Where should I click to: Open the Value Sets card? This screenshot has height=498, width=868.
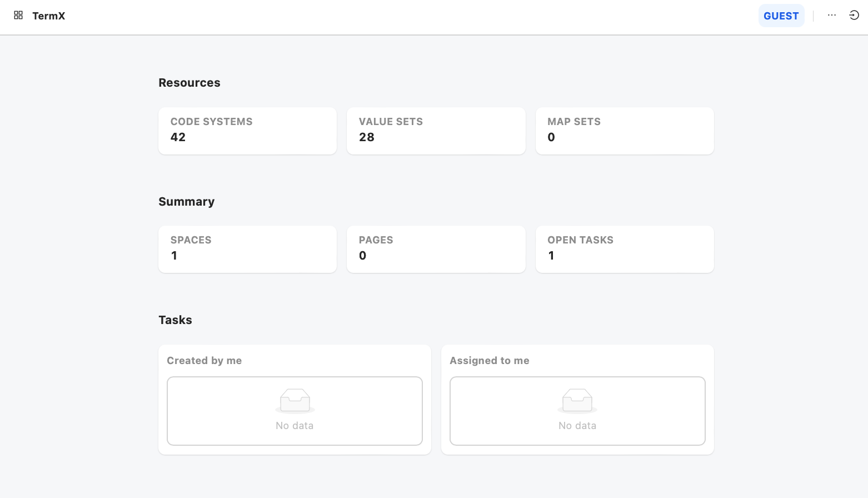pos(436,131)
